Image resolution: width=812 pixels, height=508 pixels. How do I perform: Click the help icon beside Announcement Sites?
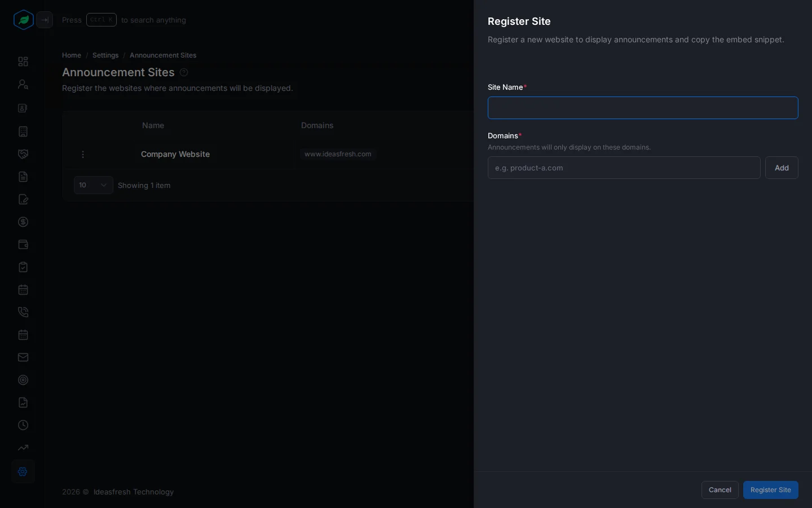click(x=184, y=72)
